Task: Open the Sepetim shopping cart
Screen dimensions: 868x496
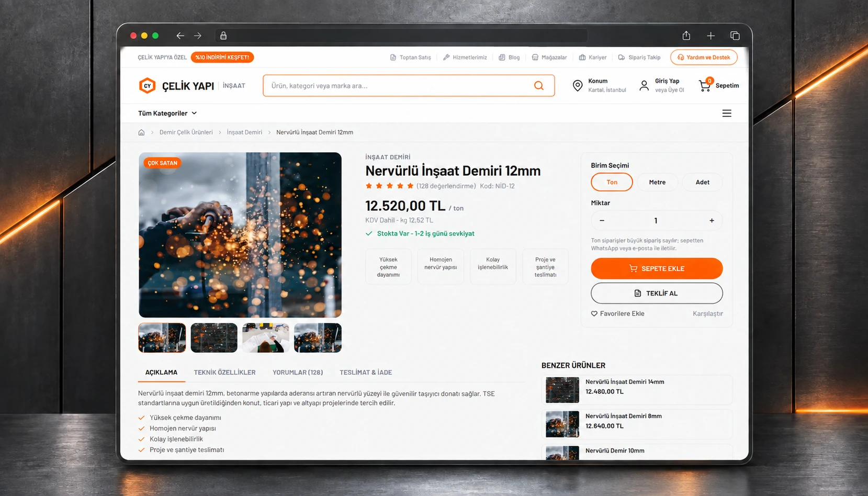Action: pos(719,85)
